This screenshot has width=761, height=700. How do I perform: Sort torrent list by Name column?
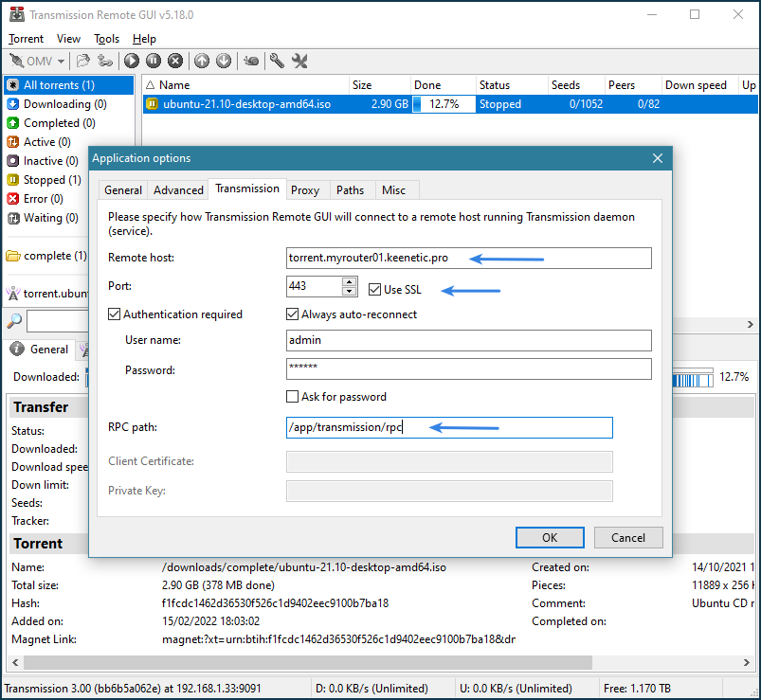246,85
